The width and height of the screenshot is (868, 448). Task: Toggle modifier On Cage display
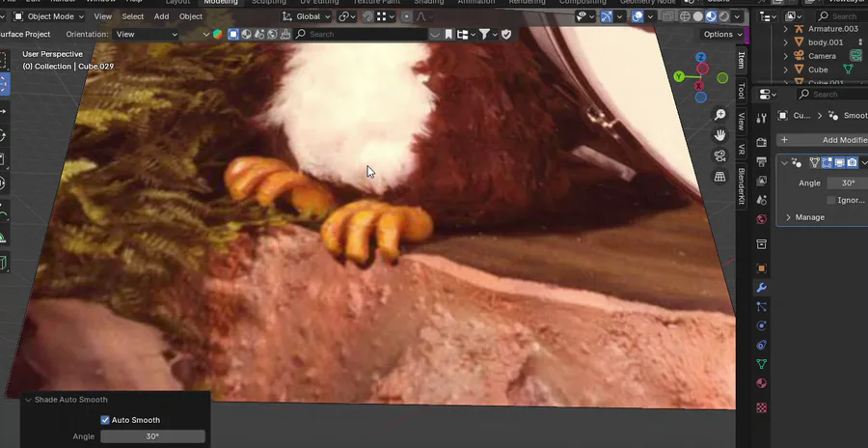tap(815, 162)
